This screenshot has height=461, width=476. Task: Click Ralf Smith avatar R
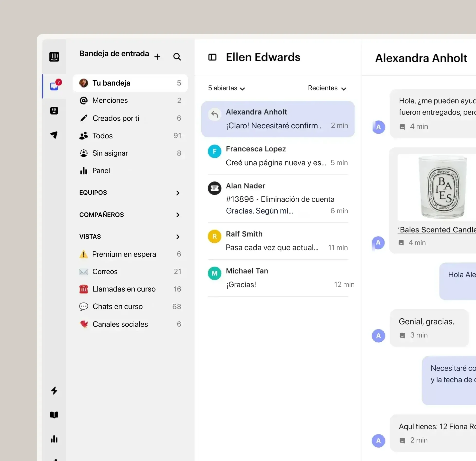point(214,236)
